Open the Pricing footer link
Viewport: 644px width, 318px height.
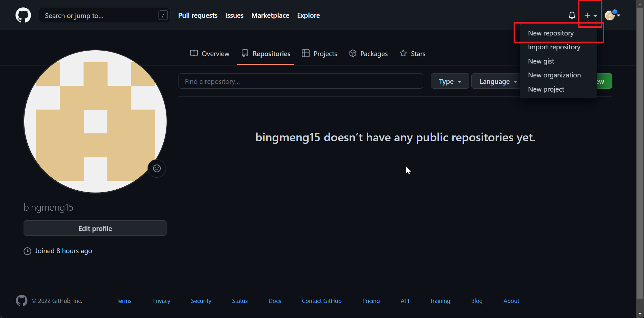pos(371,301)
